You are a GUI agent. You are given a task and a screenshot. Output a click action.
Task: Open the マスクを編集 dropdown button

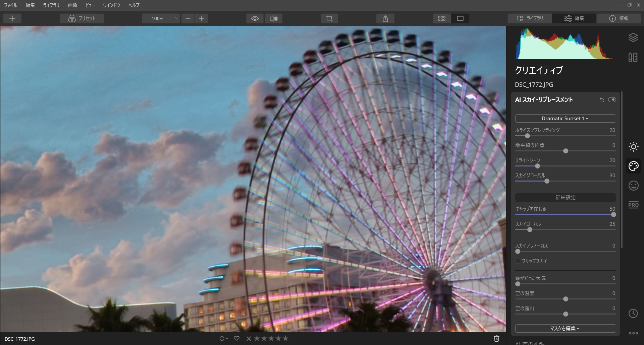pyautogui.click(x=566, y=329)
